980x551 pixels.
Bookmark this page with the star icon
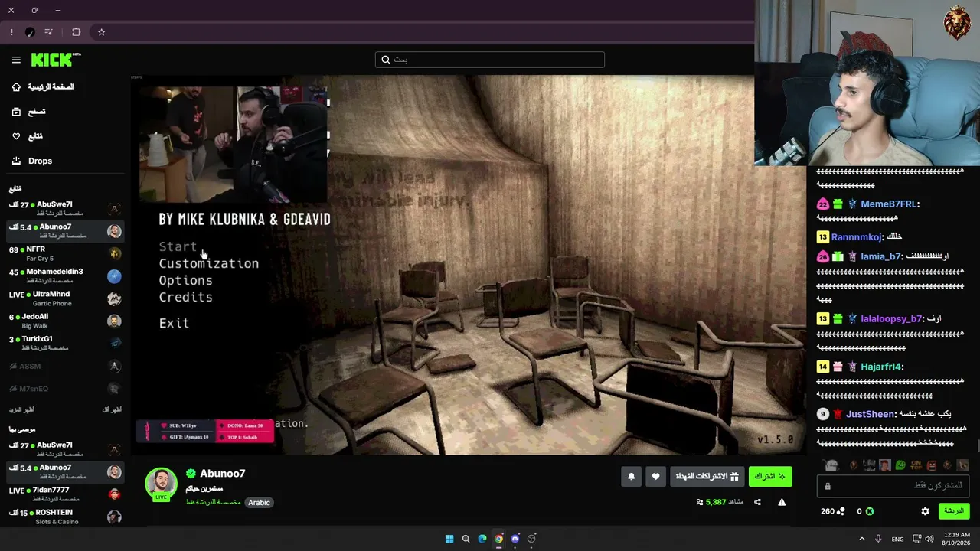(x=101, y=32)
